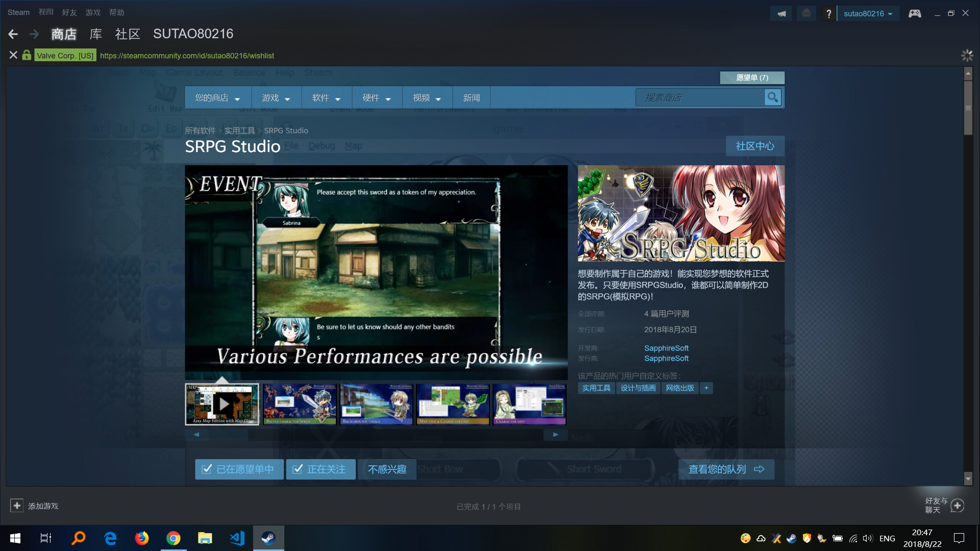Open the sutao80216 account dropdown
Screen dimensions: 980x551
(868, 14)
